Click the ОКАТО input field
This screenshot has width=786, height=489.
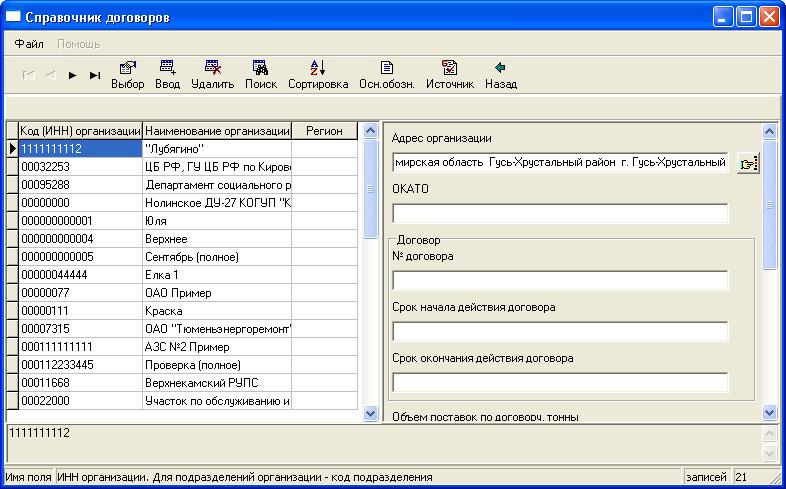tap(560, 213)
